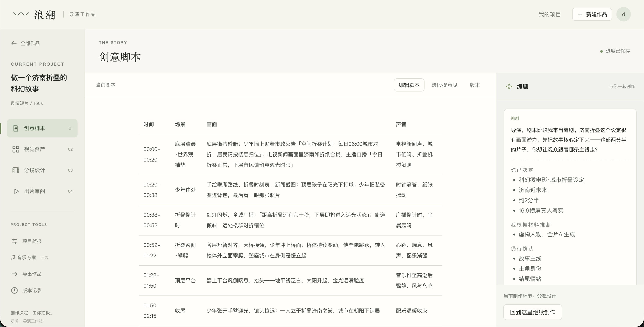Click the 新建作品 button
This screenshot has height=327, width=644.
click(x=592, y=14)
